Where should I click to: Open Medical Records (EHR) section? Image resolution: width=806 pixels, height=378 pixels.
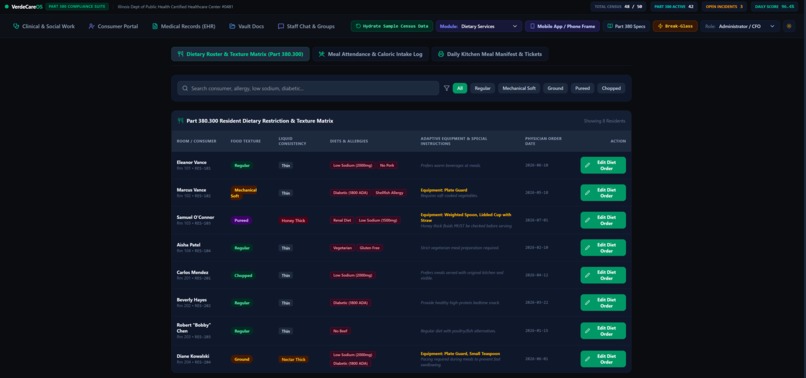coord(184,26)
